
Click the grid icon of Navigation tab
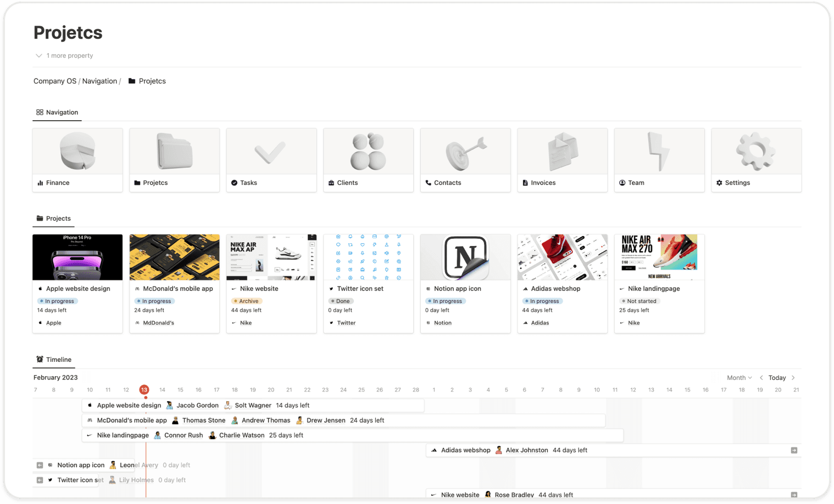coord(40,112)
